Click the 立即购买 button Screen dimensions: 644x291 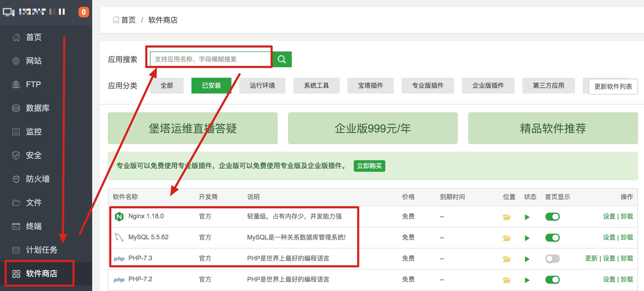tap(370, 166)
